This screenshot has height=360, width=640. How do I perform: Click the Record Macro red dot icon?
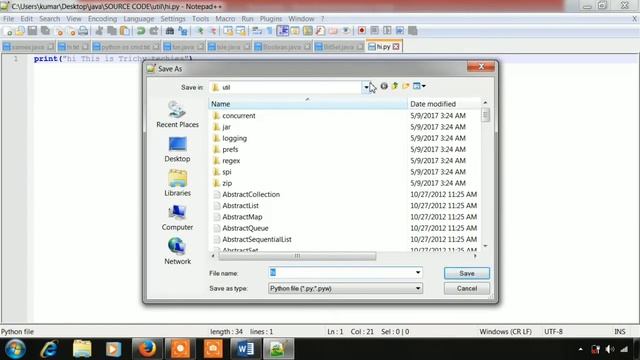click(x=362, y=31)
